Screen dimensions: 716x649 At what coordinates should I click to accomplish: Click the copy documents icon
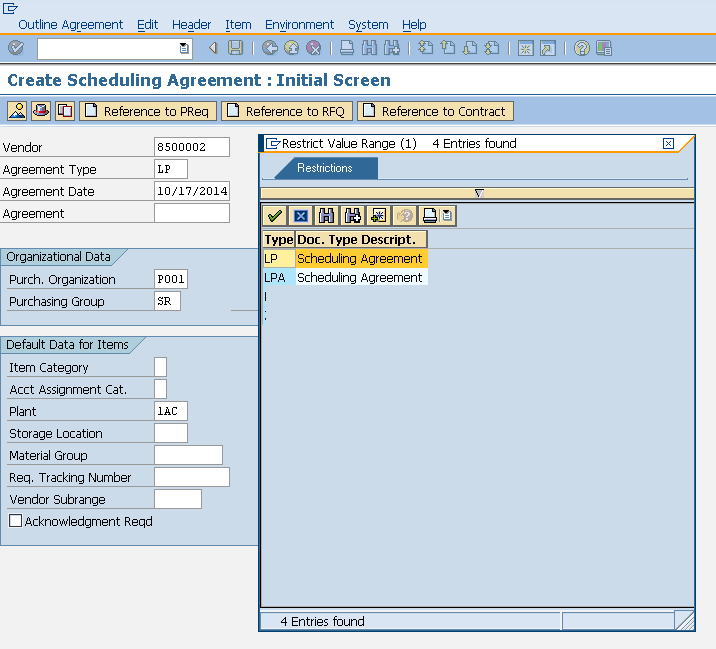click(65, 111)
